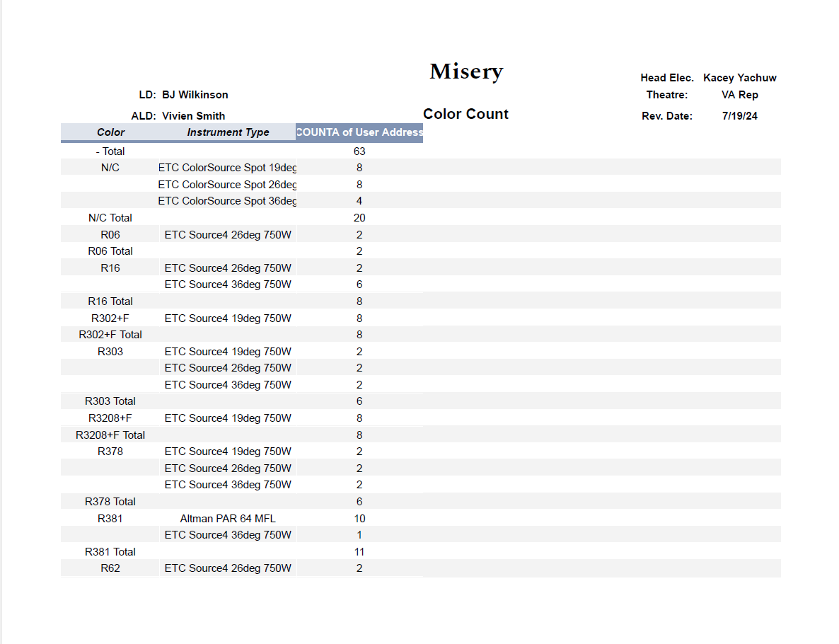Select the R381 color cell
Image resolution: width=839 pixels, height=644 pixels.
tap(110, 519)
